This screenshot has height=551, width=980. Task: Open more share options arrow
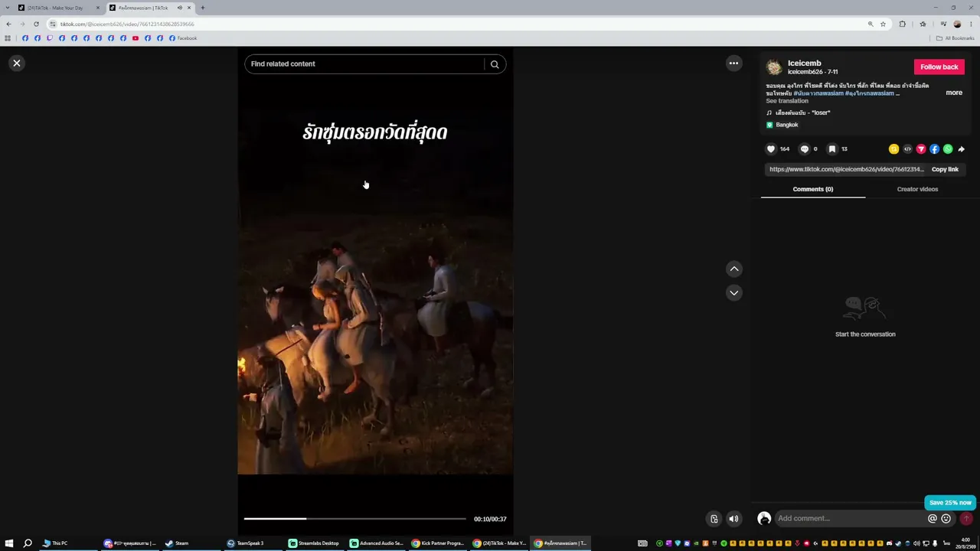click(x=962, y=149)
